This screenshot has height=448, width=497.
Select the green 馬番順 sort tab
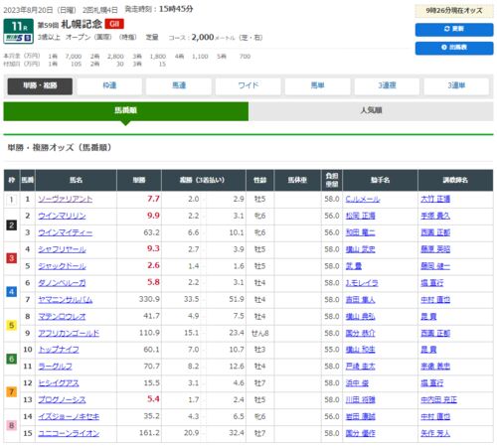pos(126,111)
